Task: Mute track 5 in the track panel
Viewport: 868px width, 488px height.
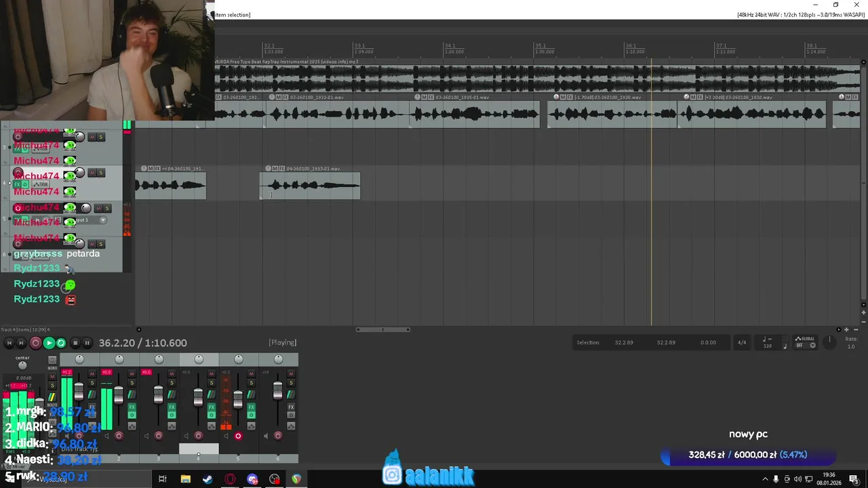Action: [x=98, y=208]
